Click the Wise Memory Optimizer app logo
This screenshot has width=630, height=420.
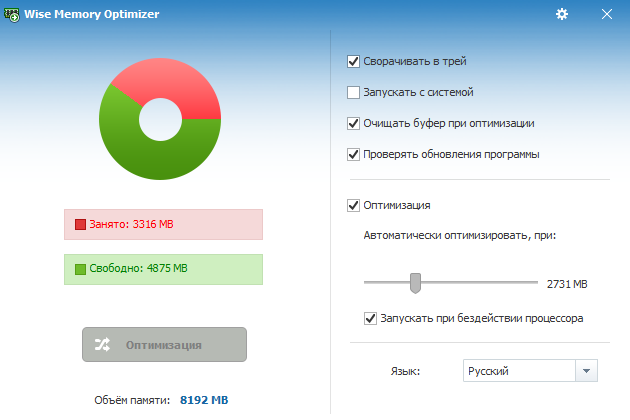(x=12, y=15)
